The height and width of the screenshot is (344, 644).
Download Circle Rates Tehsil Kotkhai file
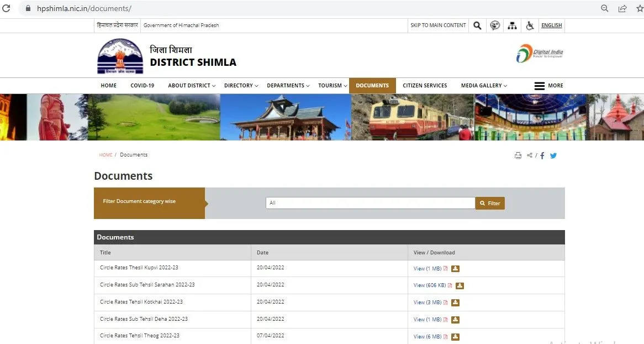click(455, 303)
